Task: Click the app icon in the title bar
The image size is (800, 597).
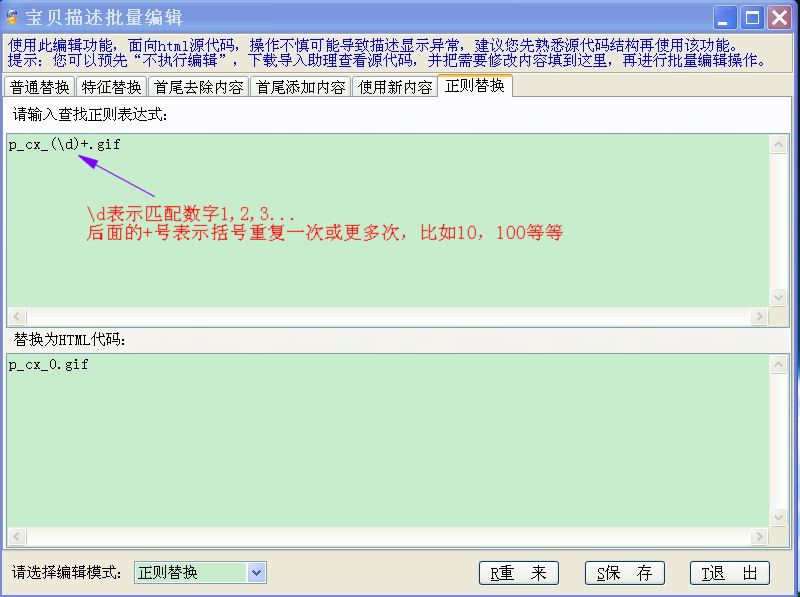Action: pos(15,15)
